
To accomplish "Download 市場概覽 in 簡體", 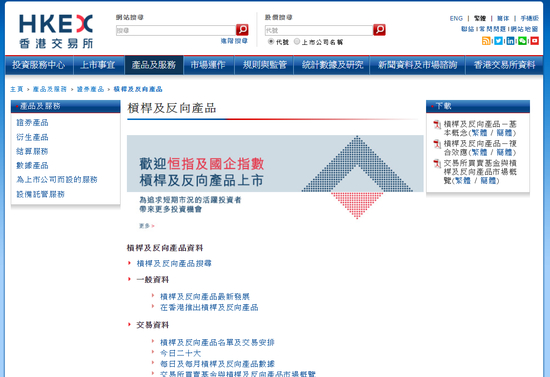I will [x=488, y=181].
